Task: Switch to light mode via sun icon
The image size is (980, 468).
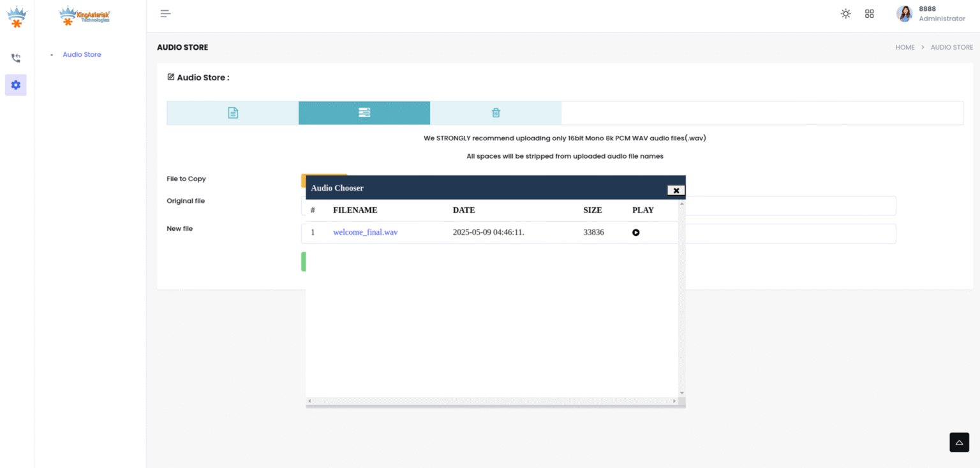Action: click(845, 13)
